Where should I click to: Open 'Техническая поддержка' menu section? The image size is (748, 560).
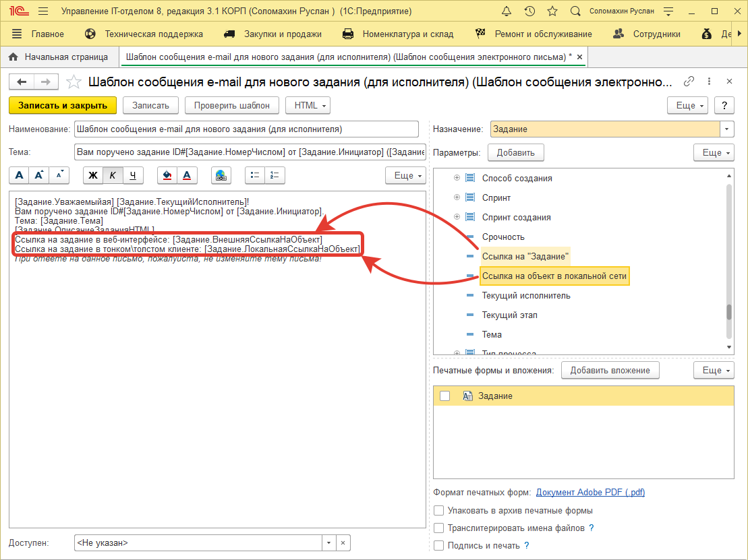153,34
